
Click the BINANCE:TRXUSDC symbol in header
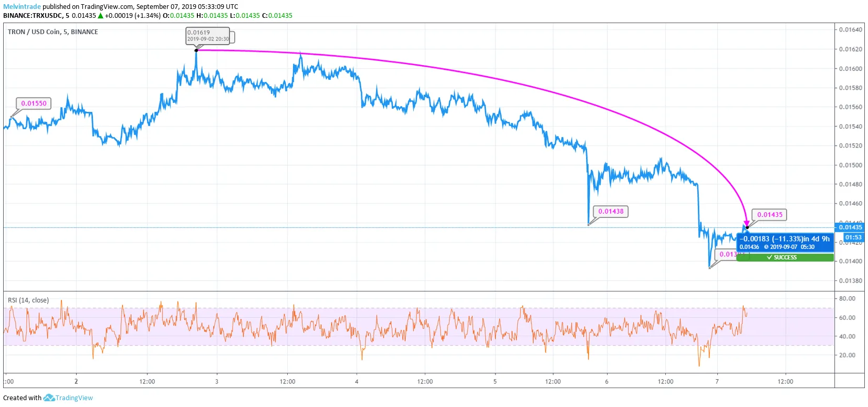[33, 16]
